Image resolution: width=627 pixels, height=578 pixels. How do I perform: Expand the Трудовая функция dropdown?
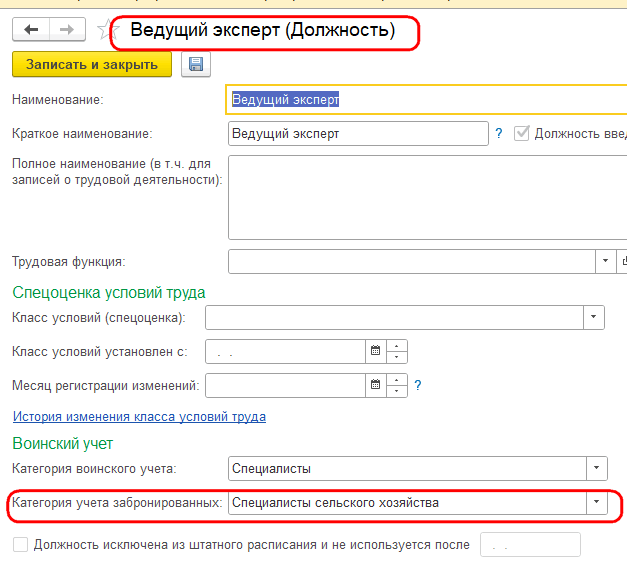coord(605,261)
